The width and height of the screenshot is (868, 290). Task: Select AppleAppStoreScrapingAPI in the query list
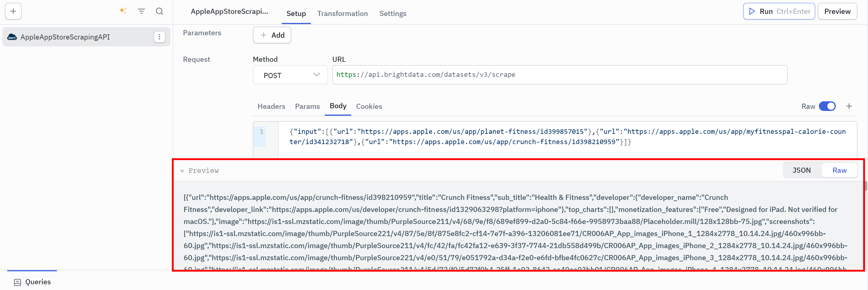(86, 37)
